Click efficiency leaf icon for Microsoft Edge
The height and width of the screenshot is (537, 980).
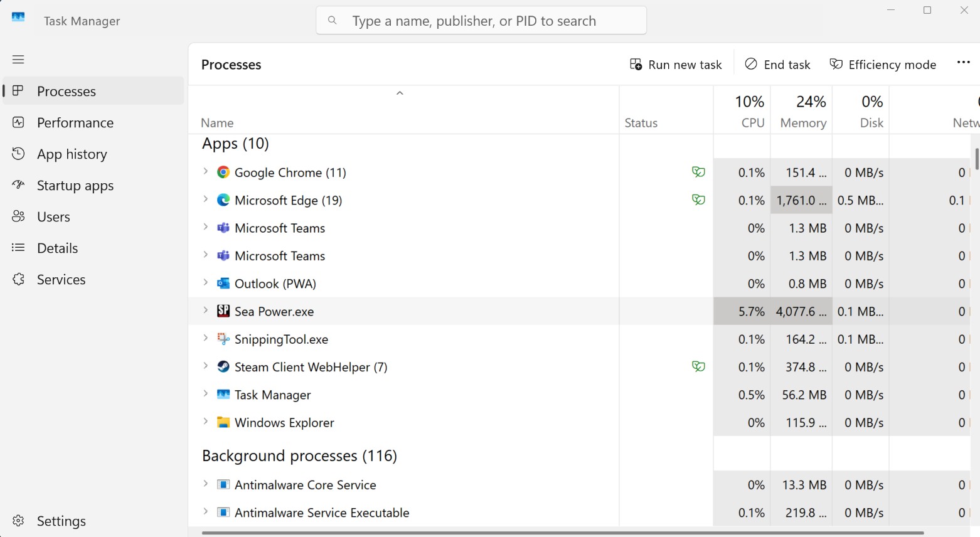698,199
